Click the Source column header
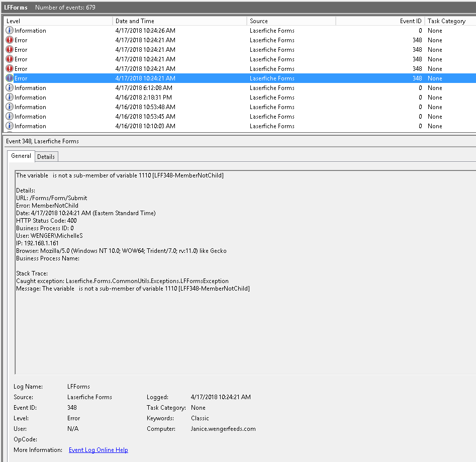The width and height of the screenshot is (476, 462). 291,21
